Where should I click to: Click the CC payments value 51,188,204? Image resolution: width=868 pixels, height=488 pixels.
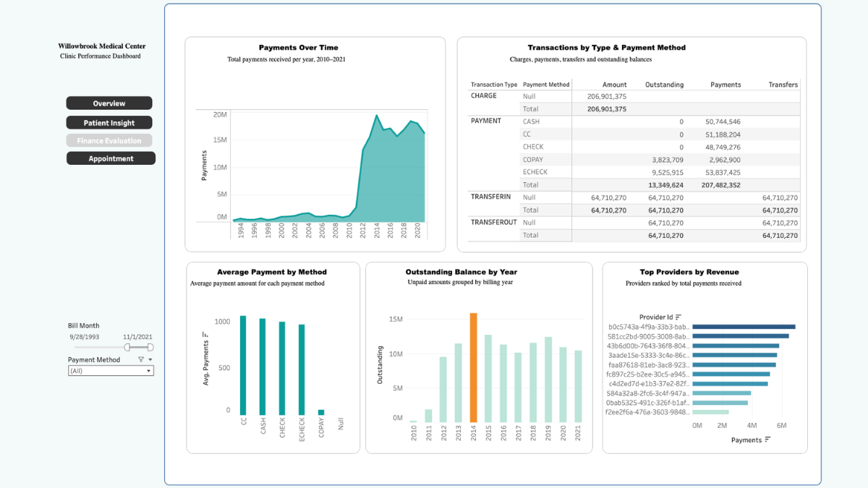[x=722, y=134]
